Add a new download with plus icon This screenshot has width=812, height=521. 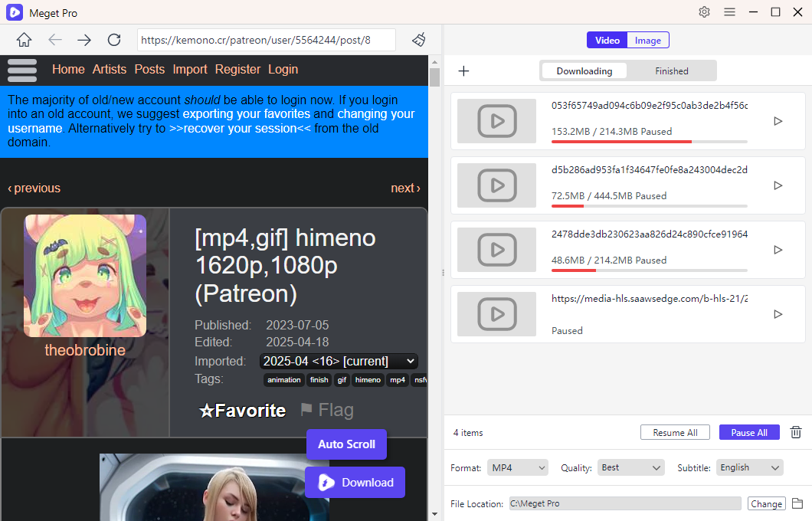(463, 71)
